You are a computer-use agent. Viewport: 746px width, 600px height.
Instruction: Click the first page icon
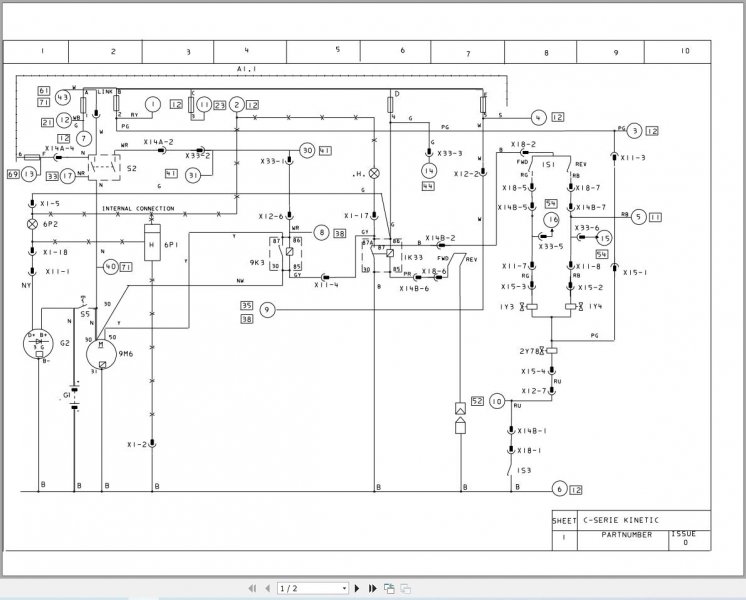click(252, 589)
